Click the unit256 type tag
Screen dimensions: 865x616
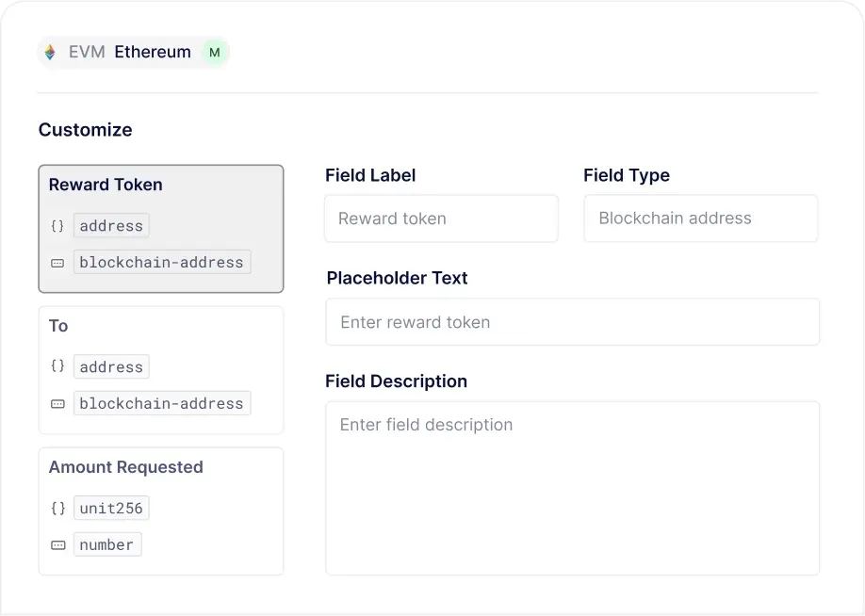pos(111,509)
